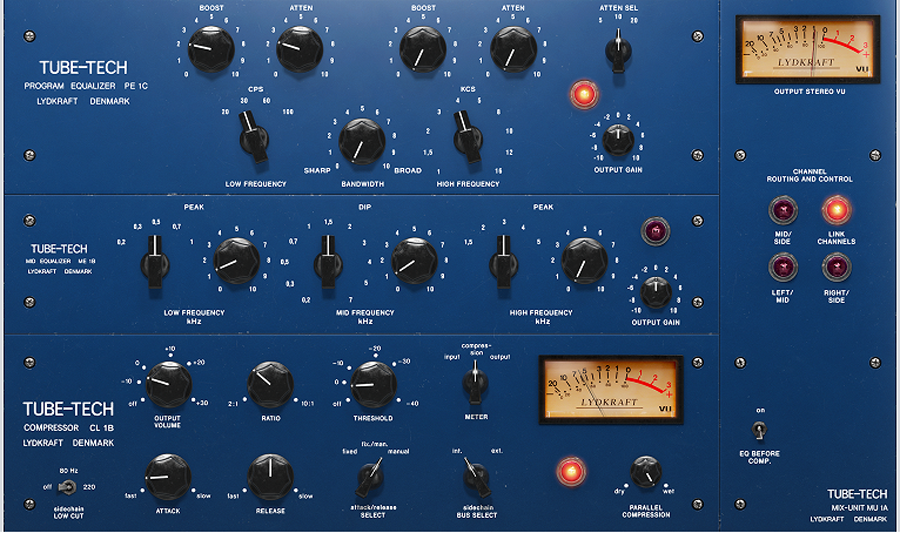Click the TUBE-TECH CL 1B logo
This screenshot has width=900, height=533.
tap(68, 409)
